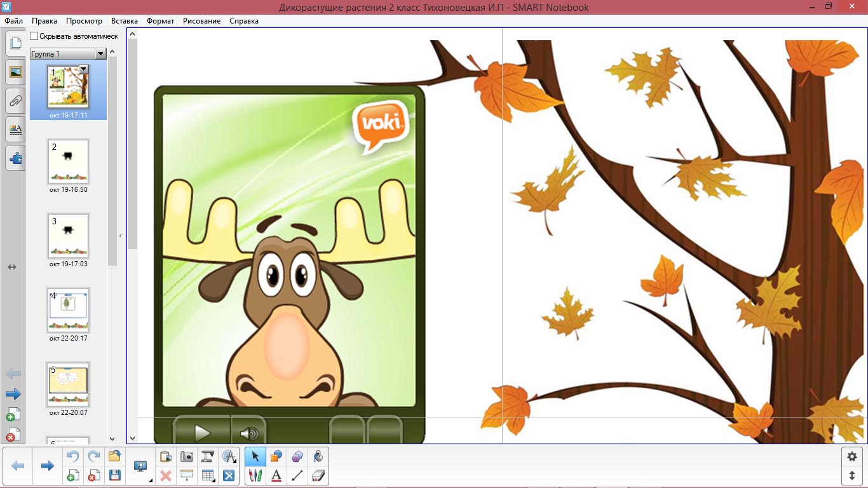Click the Screen Capture camera icon
868x488 pixels.
tap(187, 456)
